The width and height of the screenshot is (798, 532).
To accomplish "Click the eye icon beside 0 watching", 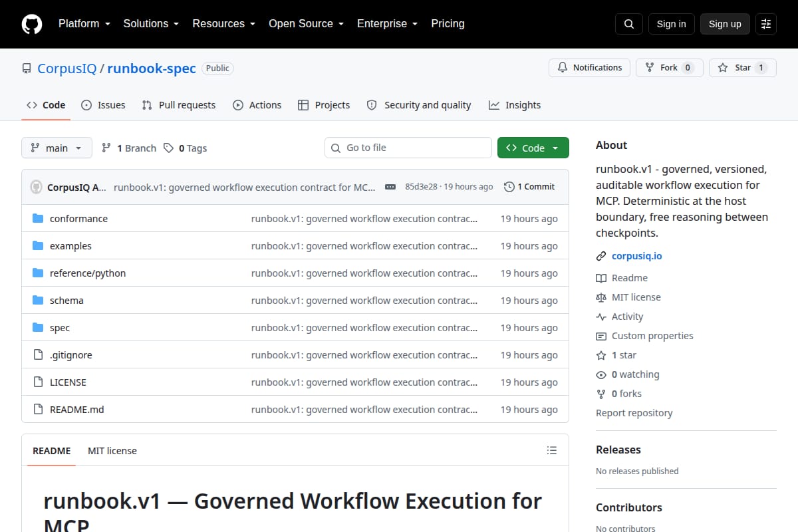I will pyautogui.click(x=601, y=374).
